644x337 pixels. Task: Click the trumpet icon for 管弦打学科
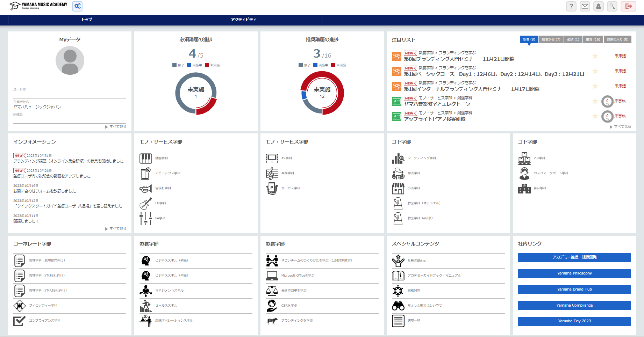146,189
